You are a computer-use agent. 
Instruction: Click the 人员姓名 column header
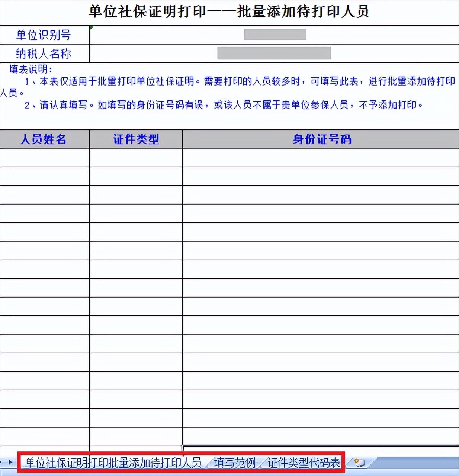point(44,140)
